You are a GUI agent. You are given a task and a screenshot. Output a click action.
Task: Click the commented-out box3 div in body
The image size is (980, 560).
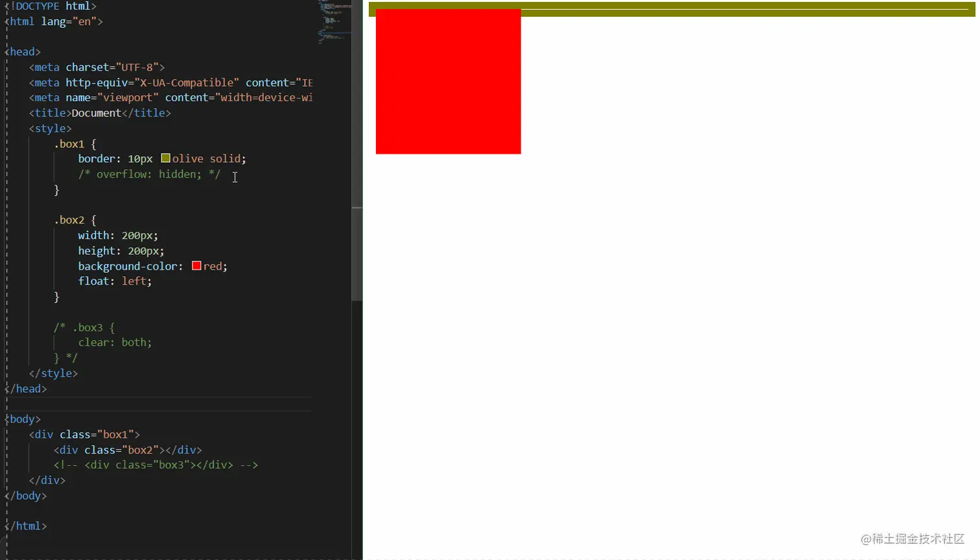coord(156,464)
